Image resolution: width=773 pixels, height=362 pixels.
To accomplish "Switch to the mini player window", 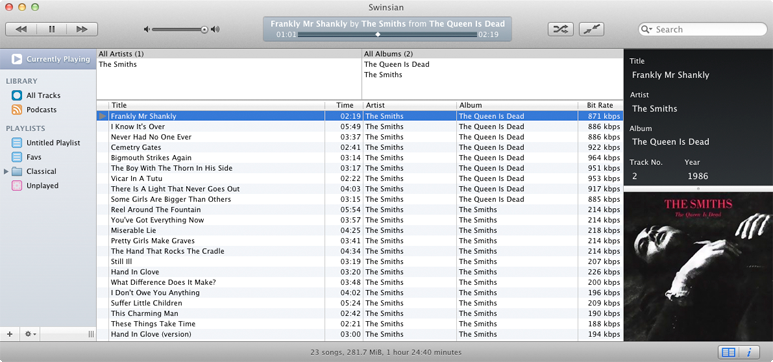I will pos(591,29).
